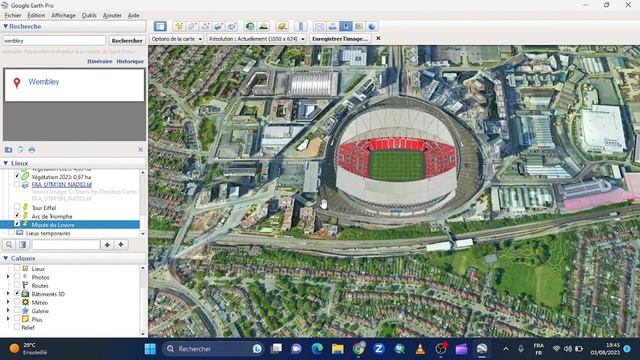Screen dimensions: 640x360
Task: Clear search results with the X icon
Action: pos(140,150)
